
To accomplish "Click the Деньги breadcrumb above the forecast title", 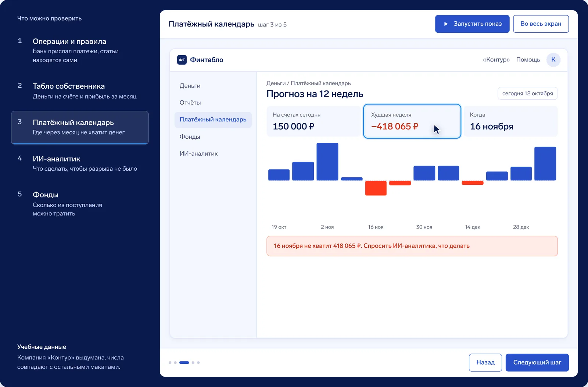I will point(276,83).
